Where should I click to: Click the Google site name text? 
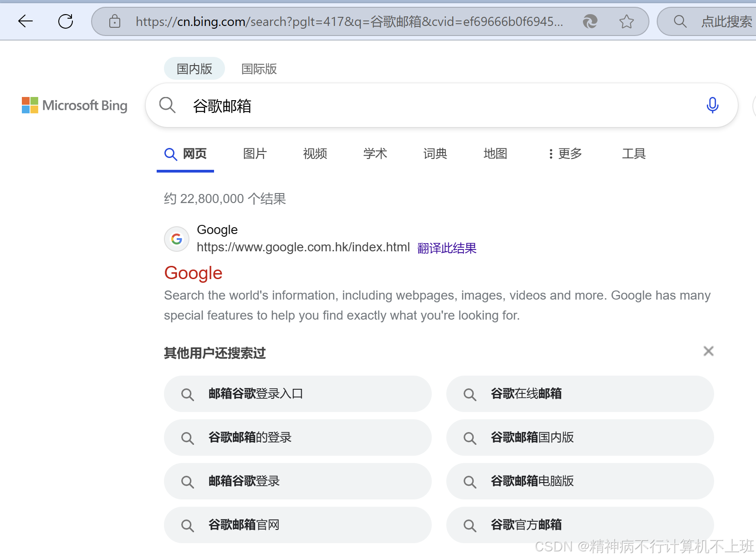point(217,230)
